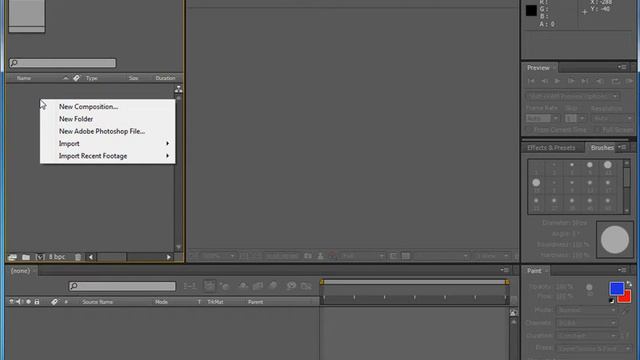Viewport: 640px width, 360px height.
Task: Click the last frame preview control
Action: [x=585, y=81]
